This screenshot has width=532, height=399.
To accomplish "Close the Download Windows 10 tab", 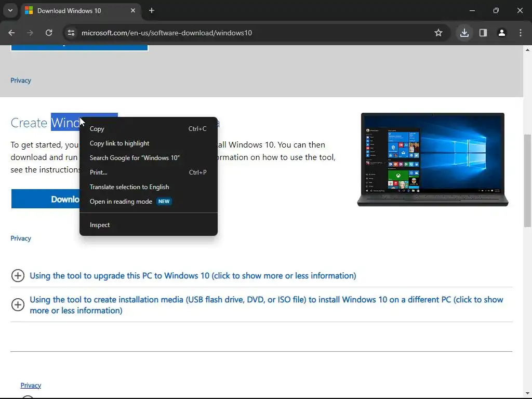I will [x=133, y=10].
